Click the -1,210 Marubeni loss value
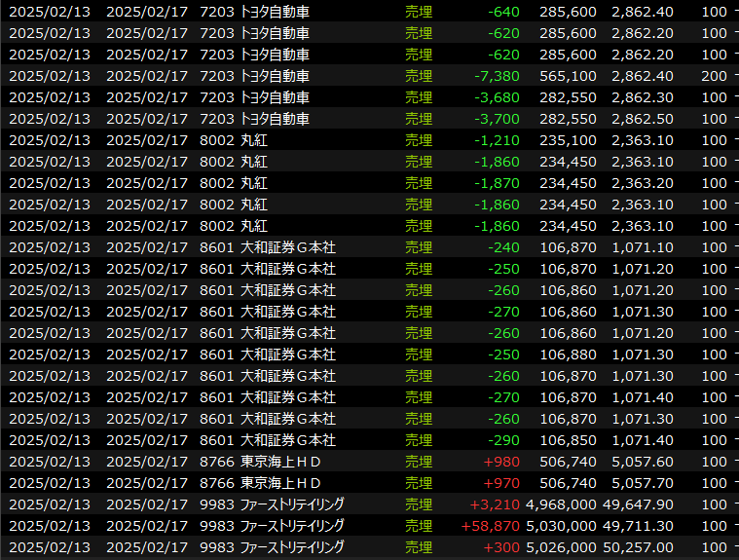The width and height of the screenshot is (739, 560). 498,140
